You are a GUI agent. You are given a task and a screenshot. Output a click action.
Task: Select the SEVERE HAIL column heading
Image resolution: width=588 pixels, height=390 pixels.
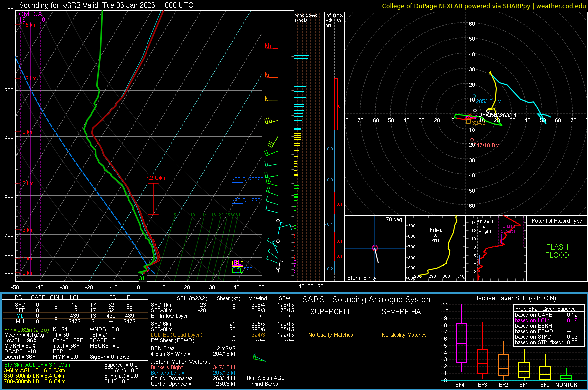coord(404,312)
